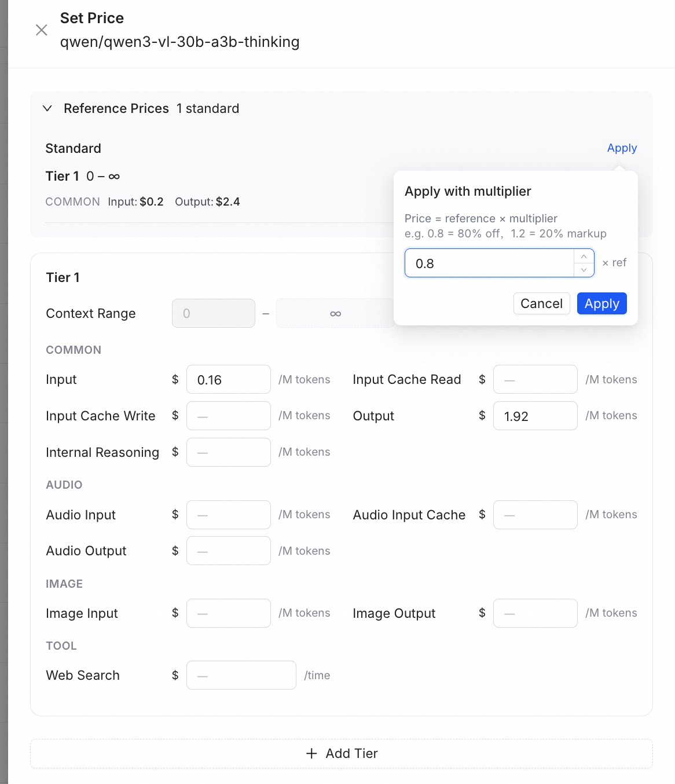Viewport: 675px width, 784px height.
Task: Click the Context Range minimum field
Action: click(x=214, y=313)
